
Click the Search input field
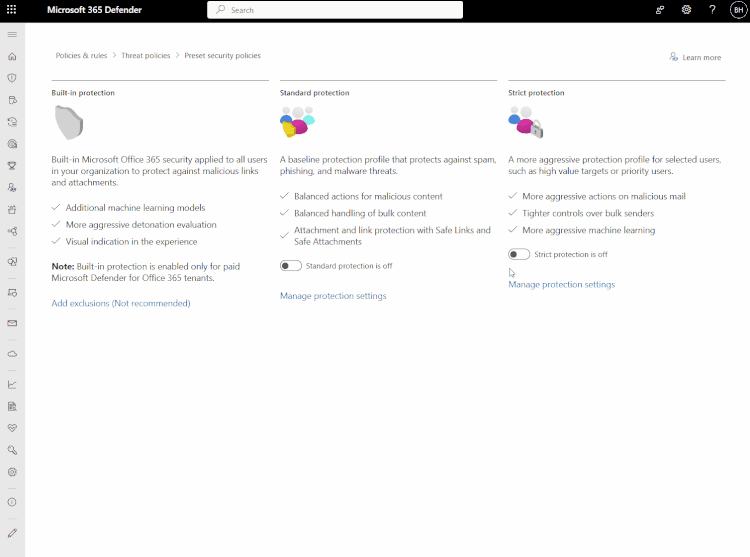pos(335,10)
